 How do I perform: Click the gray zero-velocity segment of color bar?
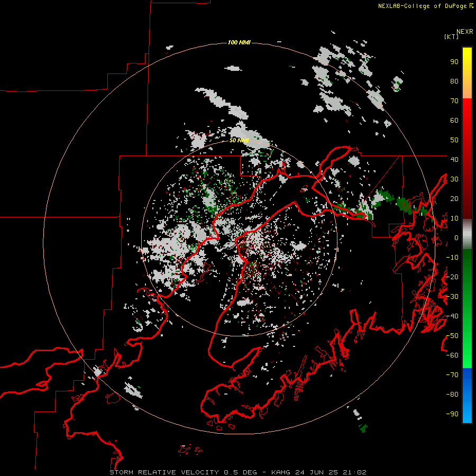(467, 234)
